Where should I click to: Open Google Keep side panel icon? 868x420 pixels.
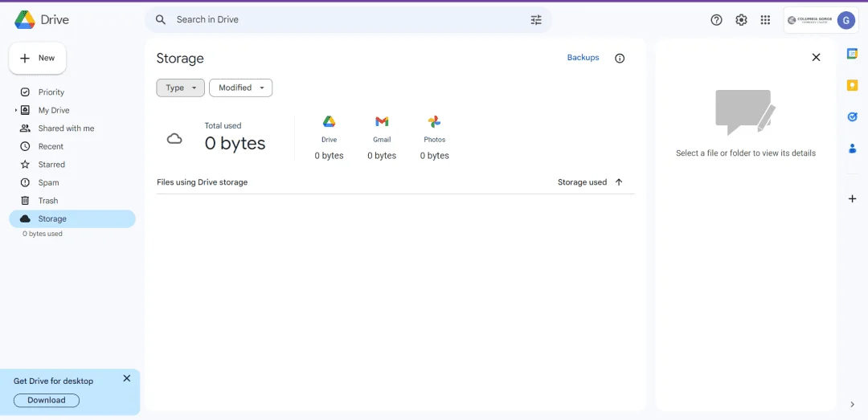point(853,85)
